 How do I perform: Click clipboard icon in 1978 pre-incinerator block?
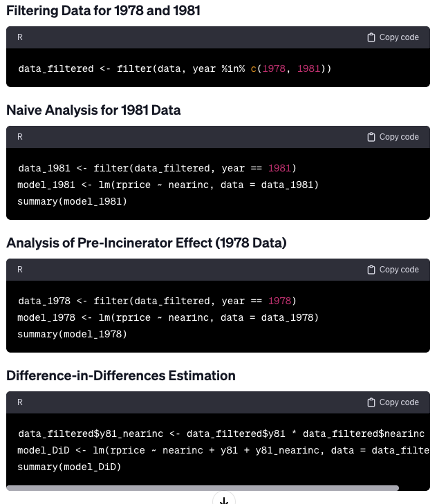pos(371,270)
